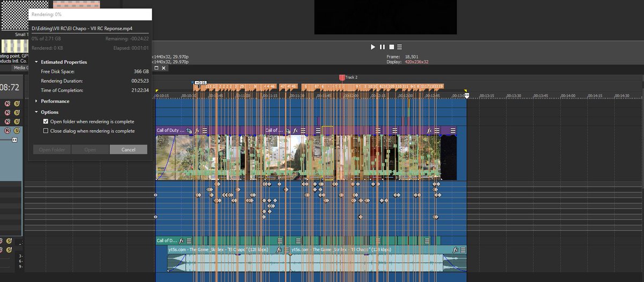
Task: Click the Media Generators tab at left edge
Action: (20, 68)
